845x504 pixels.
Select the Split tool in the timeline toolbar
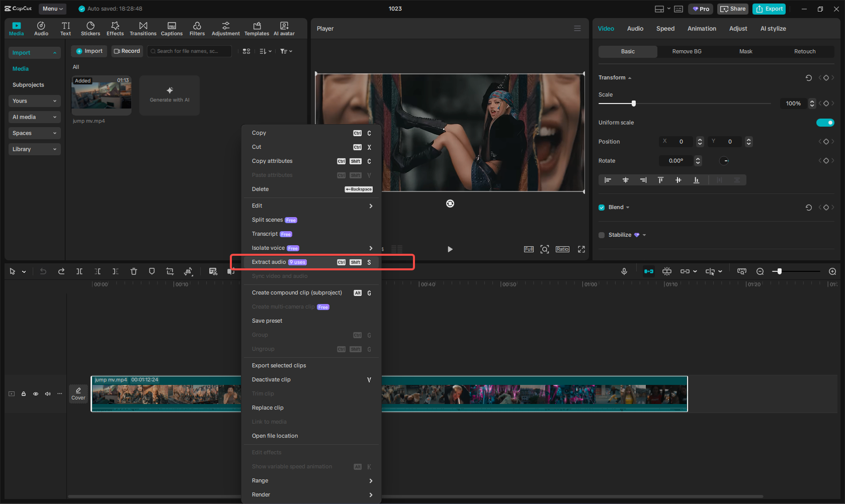[79, 271]
